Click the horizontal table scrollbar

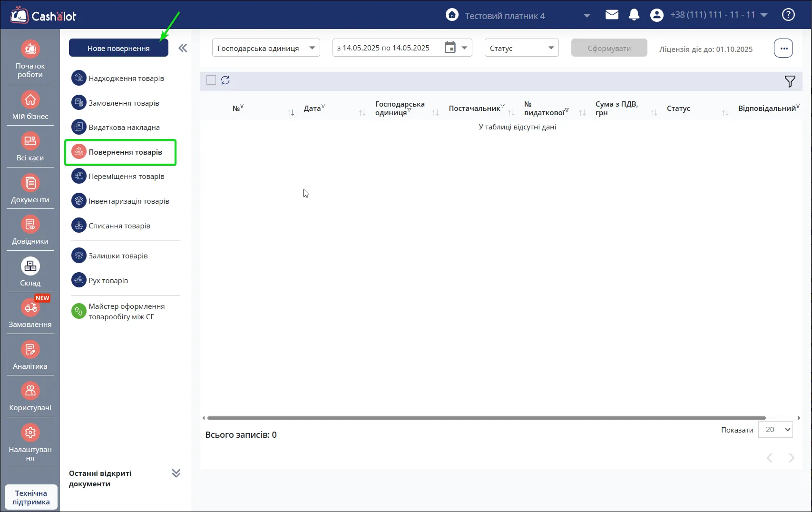[x=486, y=418]
